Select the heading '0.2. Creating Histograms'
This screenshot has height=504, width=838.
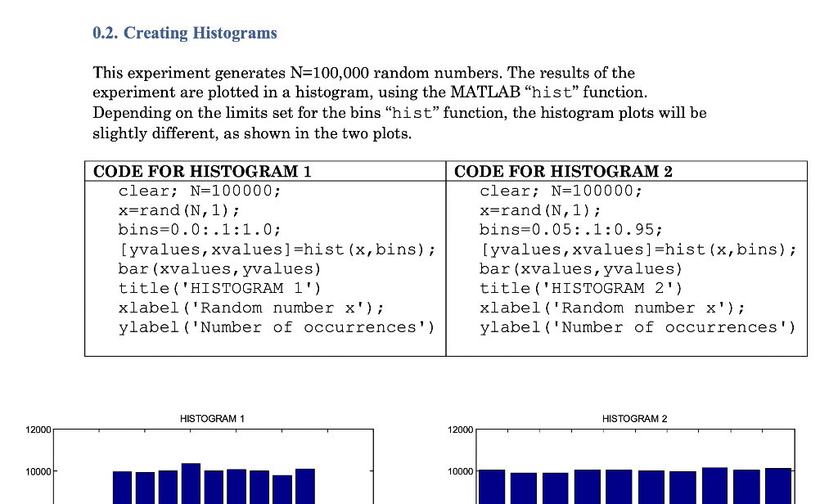[187, 33]
